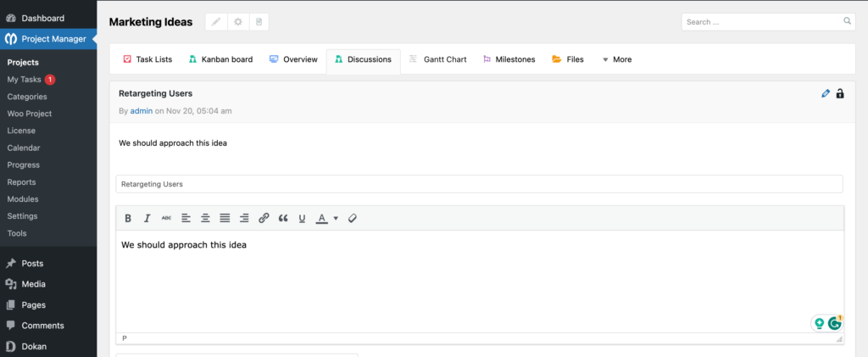868x357 pixels.
Task: Apply strikethrough formatting
Action: pyautogui.click(x=166, y=218)
